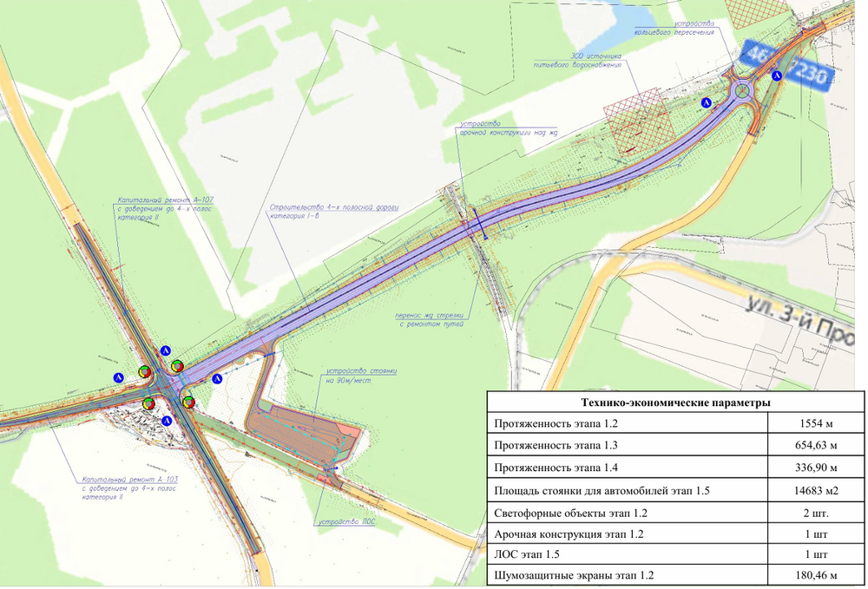Click the roundabout at the road's northeast end
The height and width of the screenshot is (589, 868).
point(742,90)
